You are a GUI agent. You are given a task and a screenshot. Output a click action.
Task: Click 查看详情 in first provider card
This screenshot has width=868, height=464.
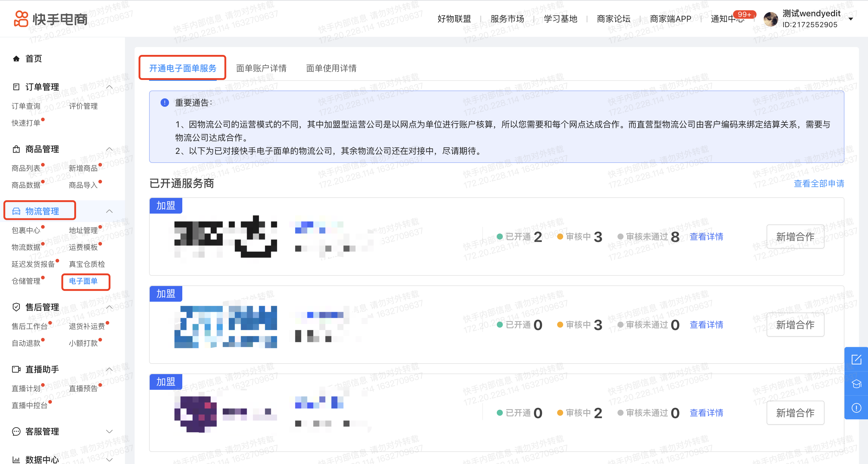[x=706, y=237]
